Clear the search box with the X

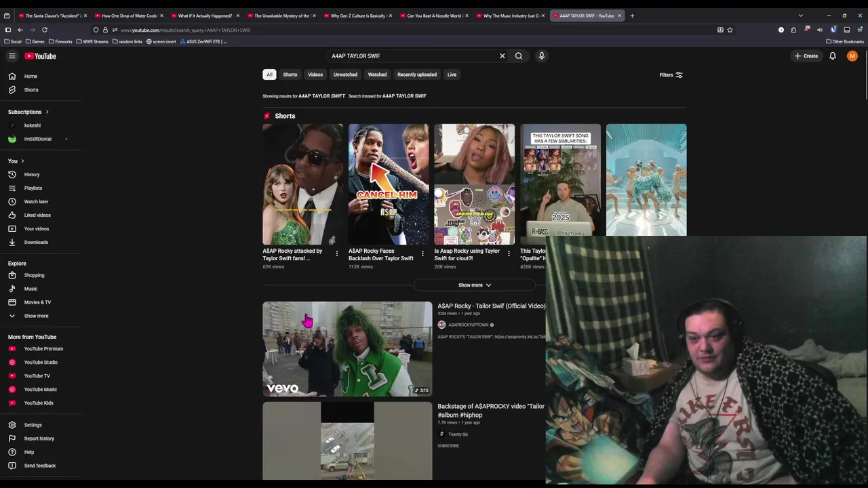click(x=502, y=56)
